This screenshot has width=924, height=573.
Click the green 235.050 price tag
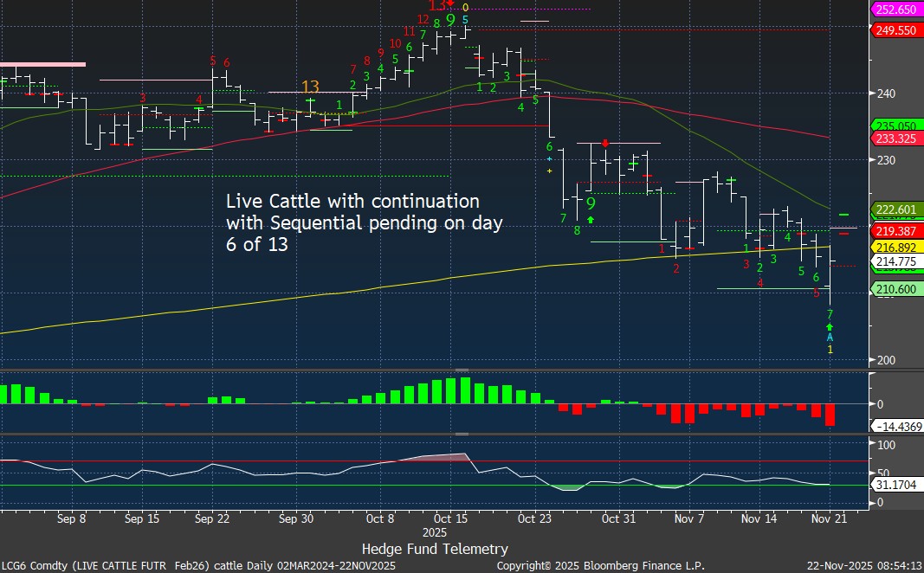pyautogui.click(x=896, y=126)
